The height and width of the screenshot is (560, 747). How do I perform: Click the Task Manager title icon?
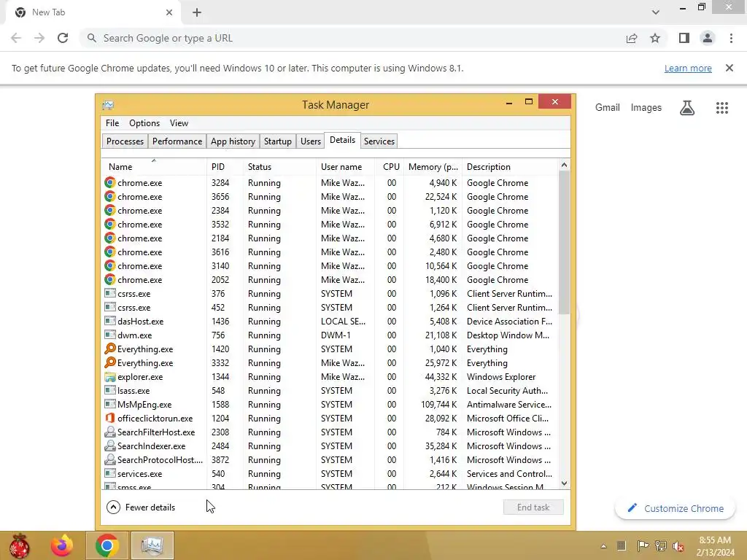[108, 105]
